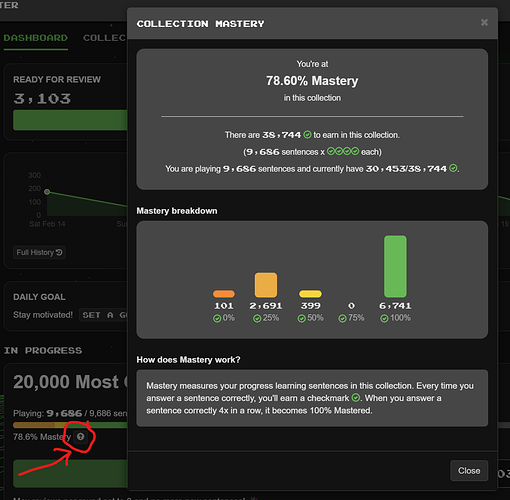Screen dimensions: 510x500
Task: Click the checkmark icon beside 75%
Action: pos(342,319)
